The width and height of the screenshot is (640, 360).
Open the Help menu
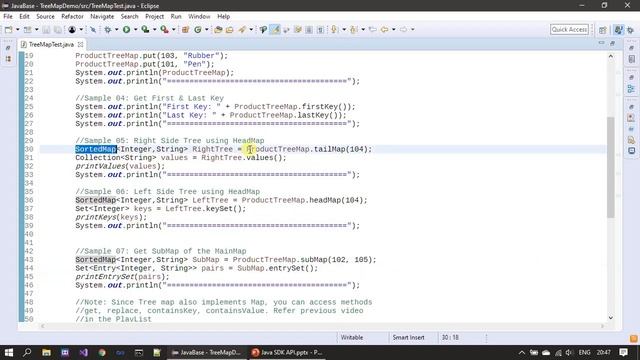click(223, 16)
